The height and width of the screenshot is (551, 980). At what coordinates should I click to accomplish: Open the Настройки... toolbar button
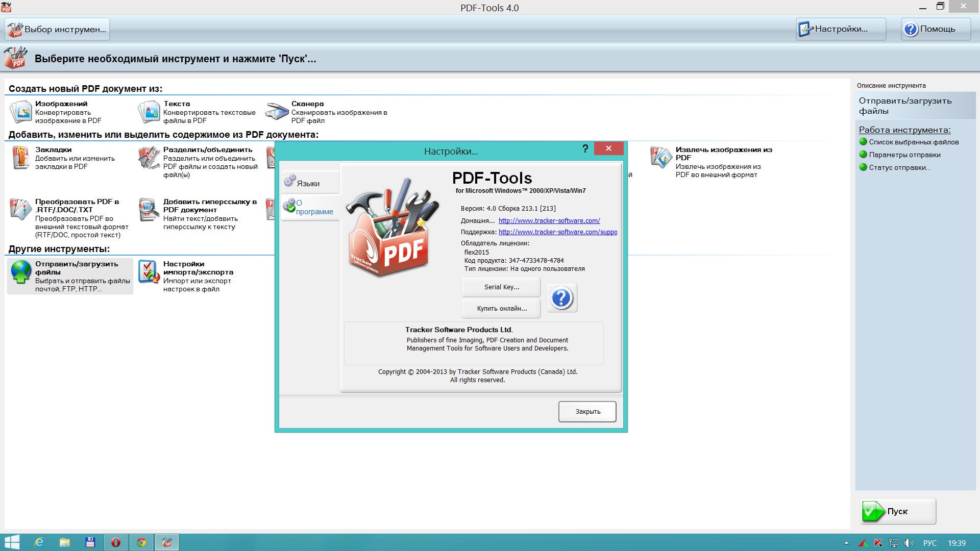point(841,29)
